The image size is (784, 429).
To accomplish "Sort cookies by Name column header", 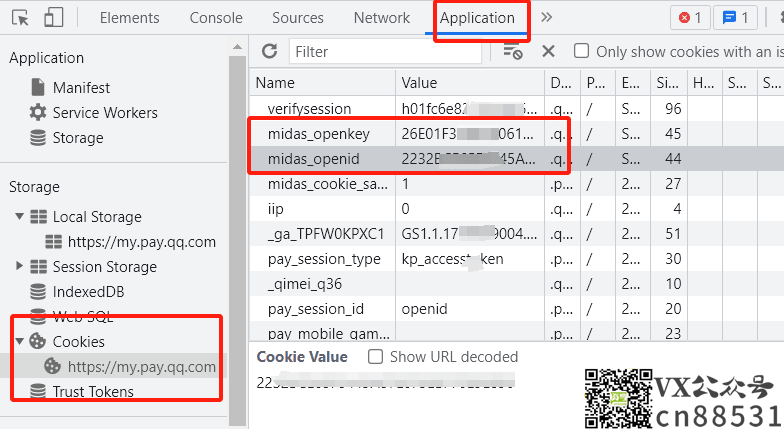I will 322,83.
